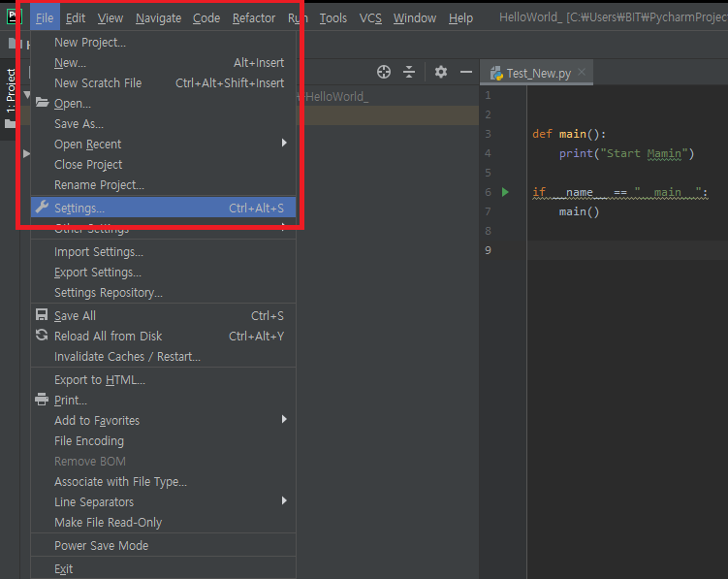Open project view gear options

(441, 72)
